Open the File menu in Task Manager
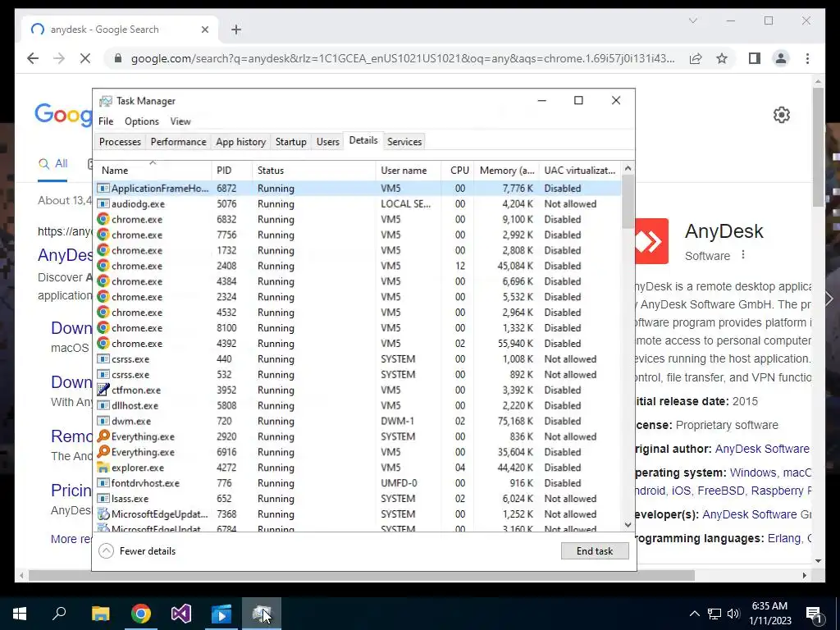This screenshot has width=840, height=630. pos(106,121)
